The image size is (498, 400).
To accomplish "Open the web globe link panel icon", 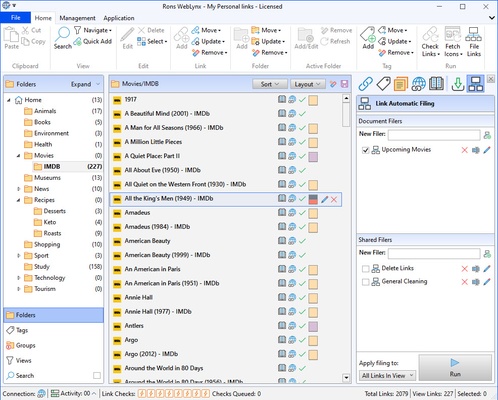I will tap(418, 84).
